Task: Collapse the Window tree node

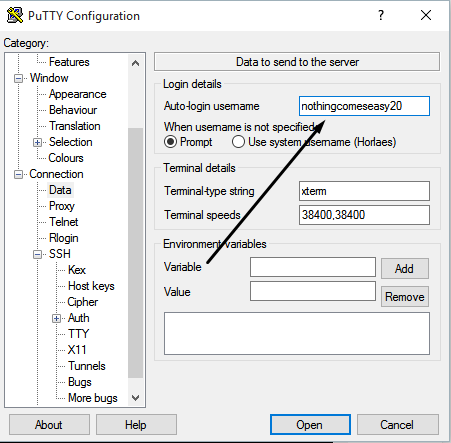Action: (19, 78)
